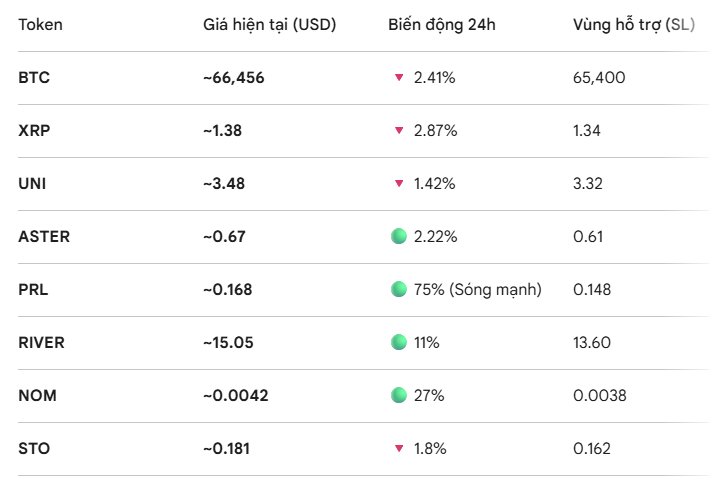Image resolution: width=709 pixels, height=498 pixels.
Task: Select the 75% (Sóng mạnh) text
Action: coord(477,289)
